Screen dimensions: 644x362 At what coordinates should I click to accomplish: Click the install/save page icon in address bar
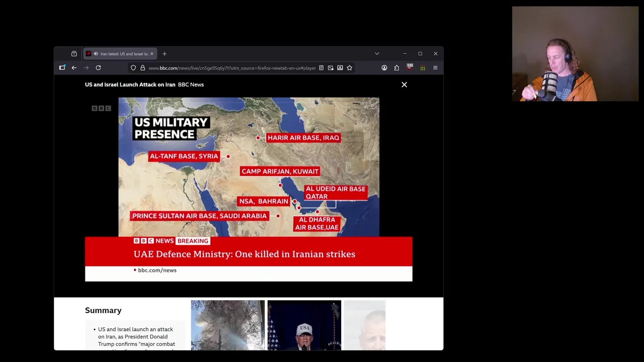click(340, 68)
